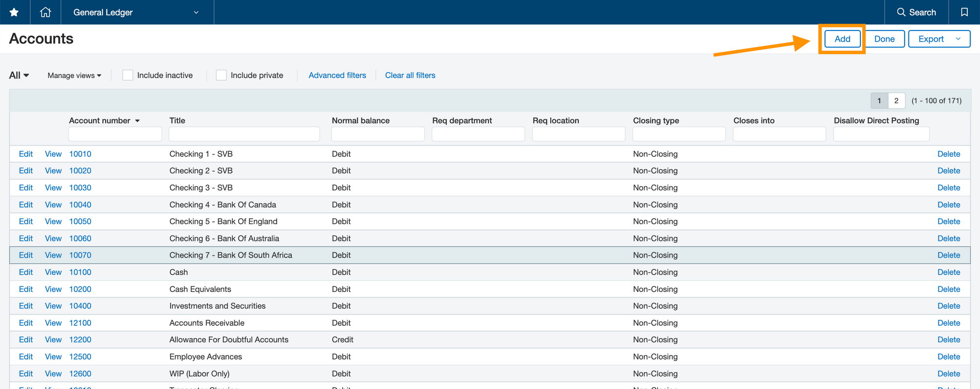980x389 pixels.
Task: Edit account 10400 Investments and Securities
Action: [25, 306]
